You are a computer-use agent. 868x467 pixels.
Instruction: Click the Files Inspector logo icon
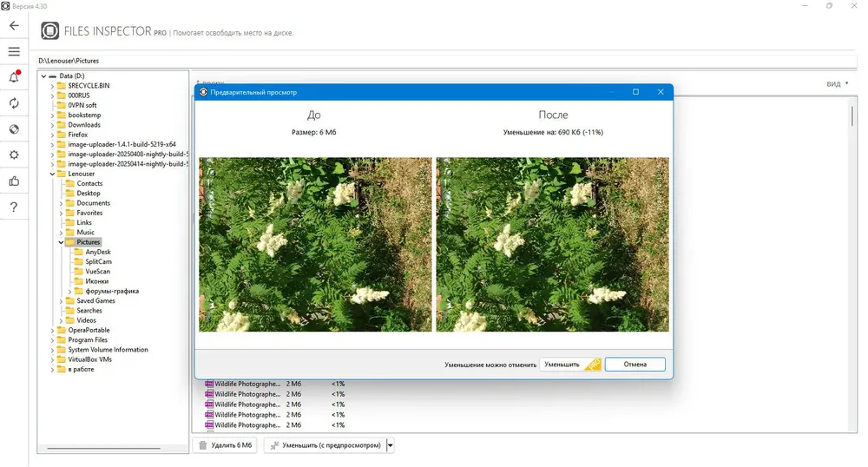[x=49, y=31]
